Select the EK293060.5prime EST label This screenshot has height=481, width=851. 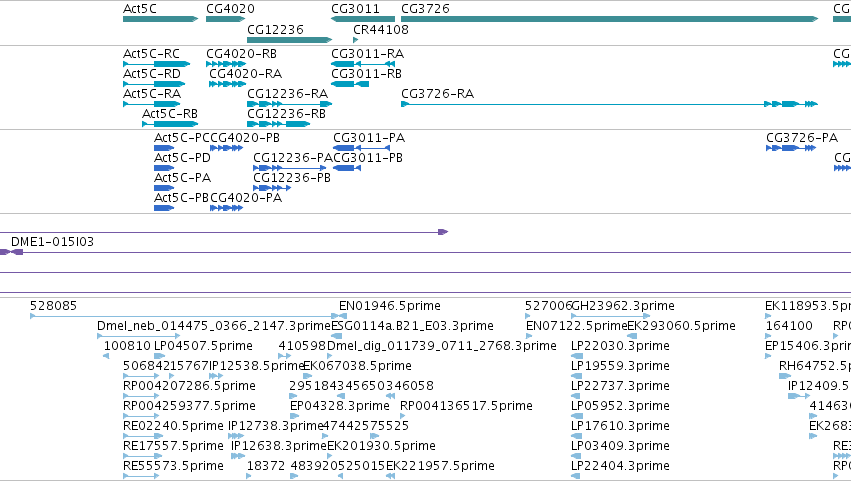coord(682,326)
